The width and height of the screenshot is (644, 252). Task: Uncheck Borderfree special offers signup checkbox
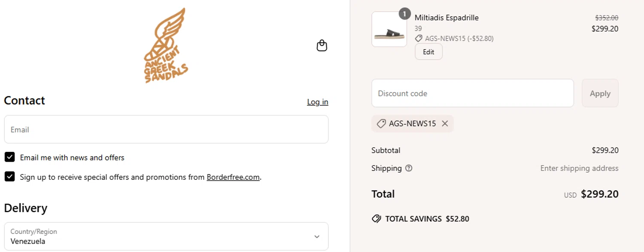click(10, 176)
